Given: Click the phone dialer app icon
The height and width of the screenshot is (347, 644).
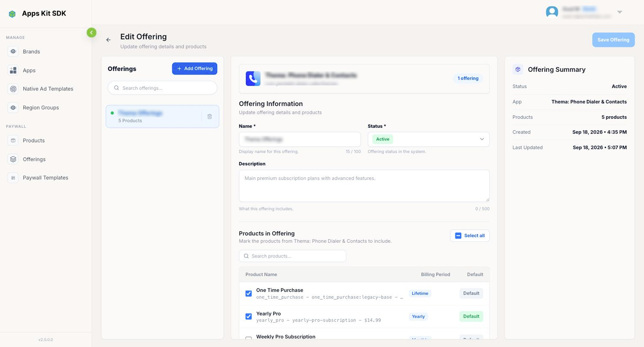Looking at the screenshot, I should [253, 79].
